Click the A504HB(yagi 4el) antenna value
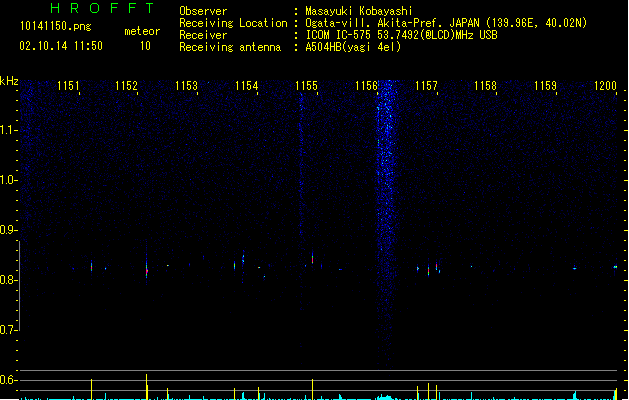The height and width of the screenshot is (400, 629). coord(353,47)
